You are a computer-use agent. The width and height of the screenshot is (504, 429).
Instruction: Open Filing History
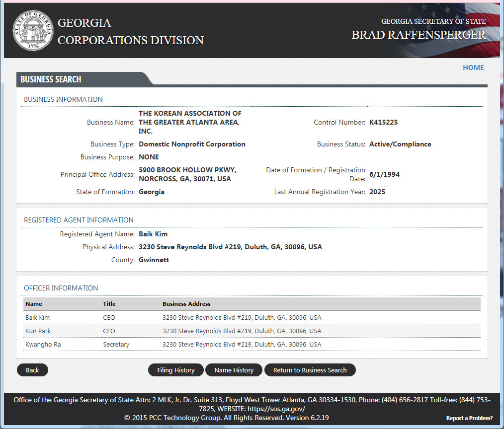click(x=175, y=370)
